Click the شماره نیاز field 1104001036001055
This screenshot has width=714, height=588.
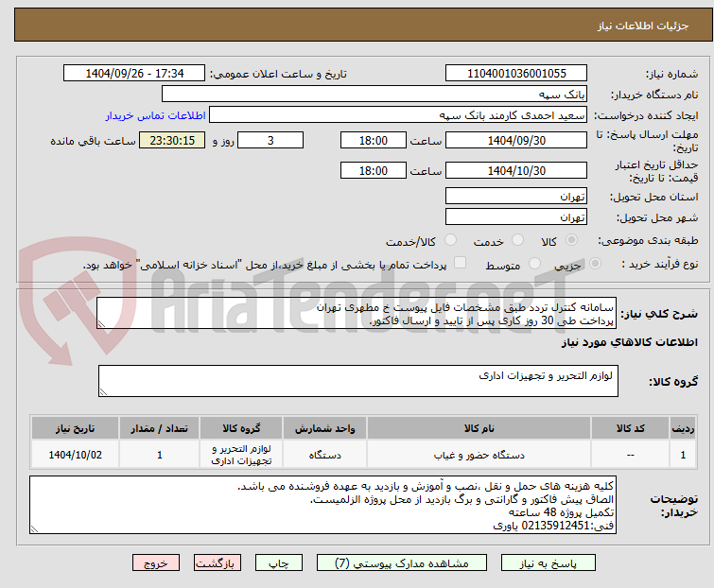click(516, 74)
